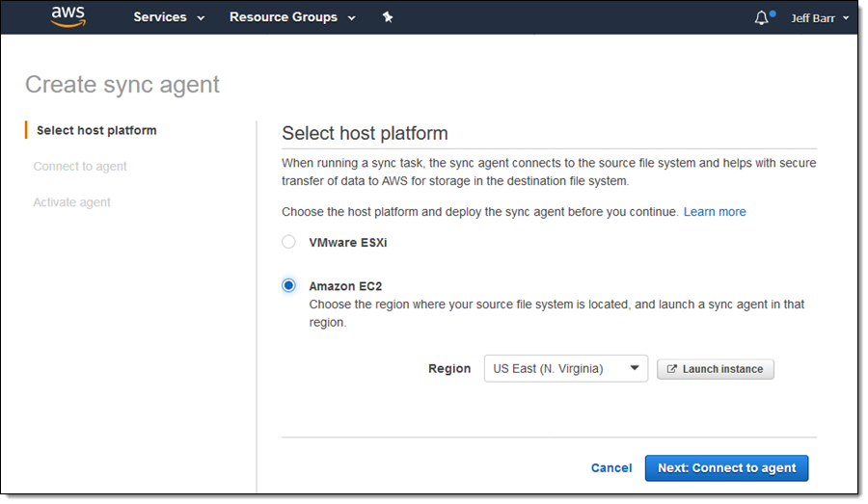The height and width of the screenshot is (504, 868).
Task: Open the notifications bell icon
Action: coord(761,17)
